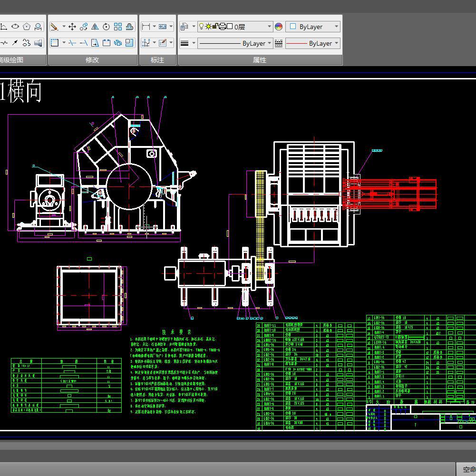
Task: Select the break-line symbol tool
Action: pos(4,43)
